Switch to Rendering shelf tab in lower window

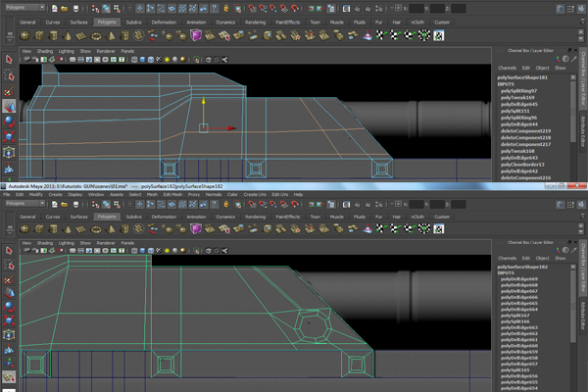[x=255, y=217]
